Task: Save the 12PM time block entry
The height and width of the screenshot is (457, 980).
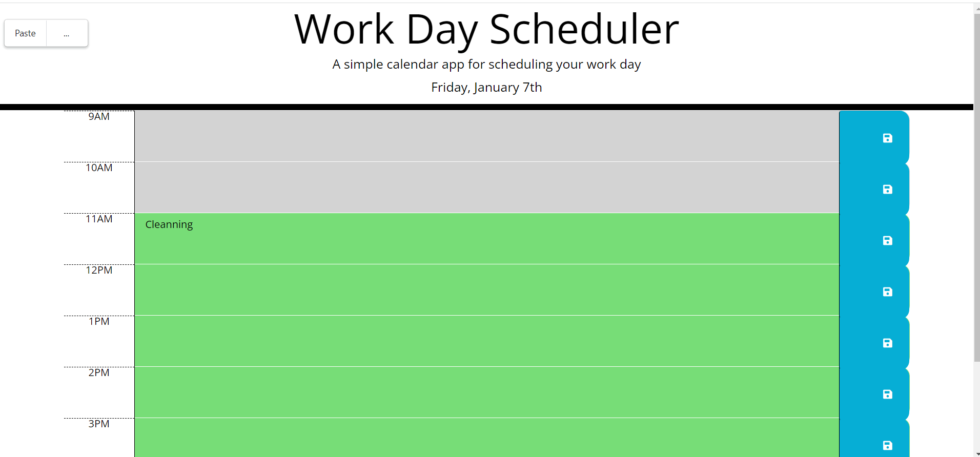Action: click(x=887, y=292)
